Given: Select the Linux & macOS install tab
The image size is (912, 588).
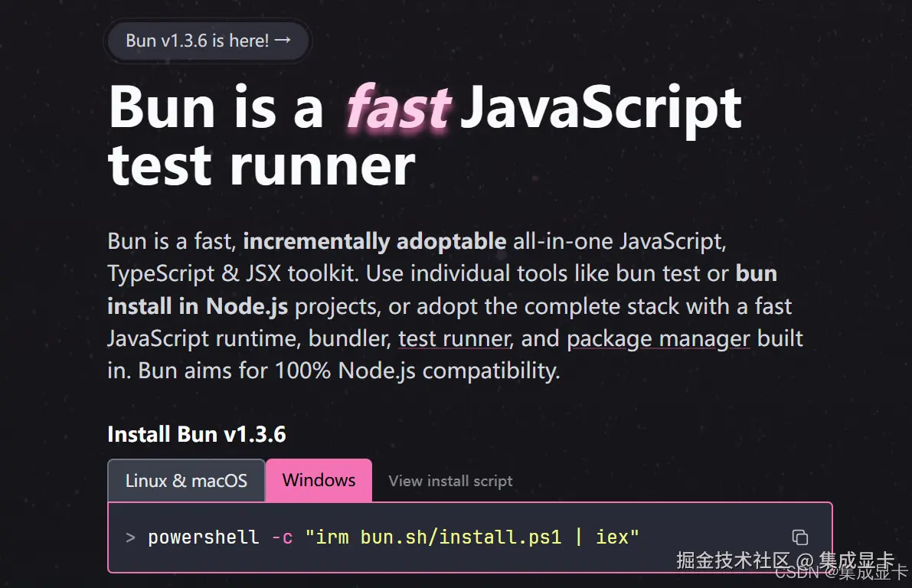Looking at the screenshot, I should click(x=186, y=480).
